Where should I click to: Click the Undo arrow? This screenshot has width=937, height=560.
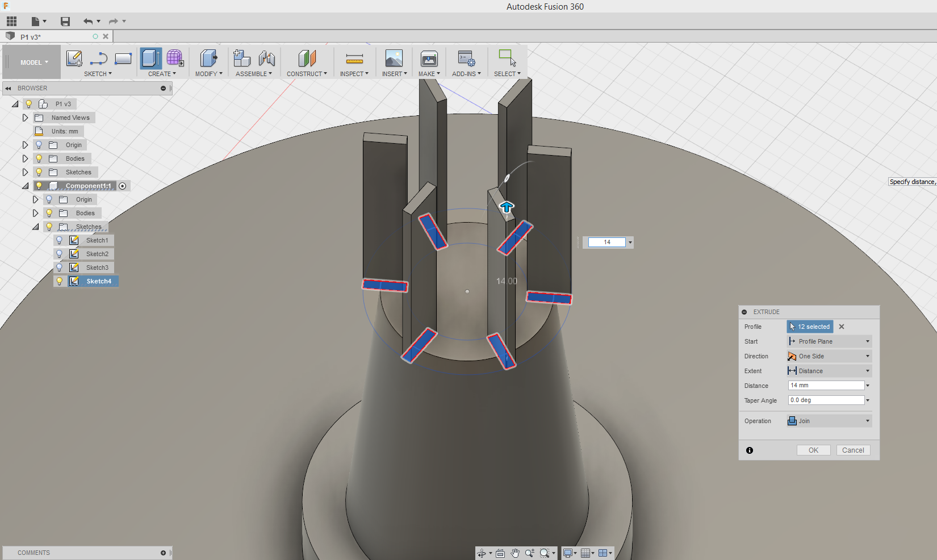88,22
